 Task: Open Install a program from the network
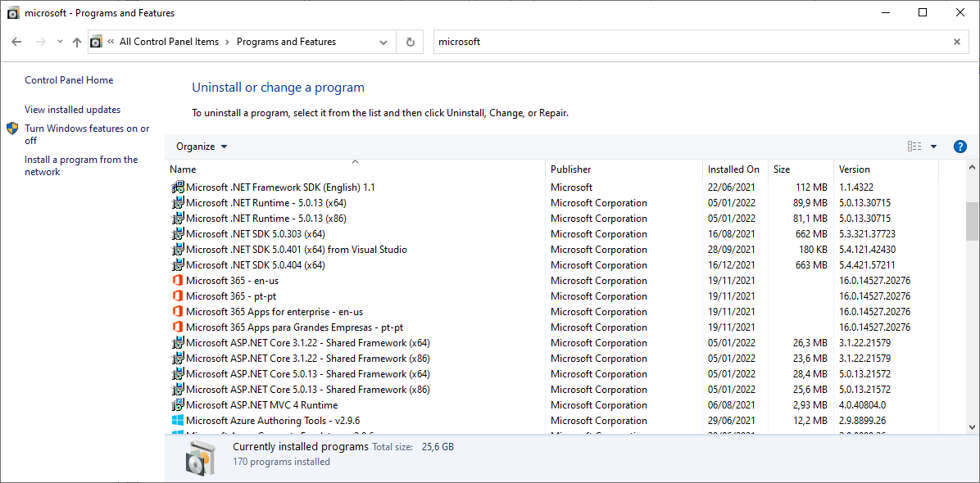click(81, 165)
